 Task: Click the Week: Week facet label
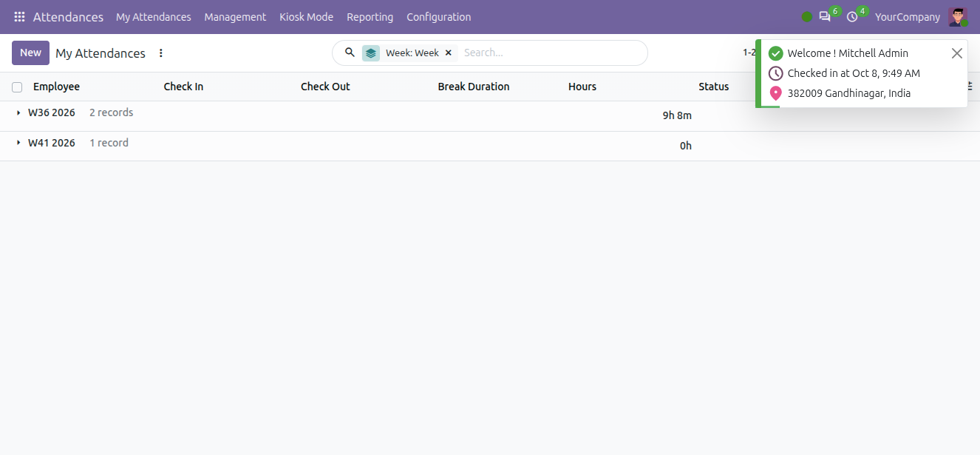click(x=412, y=53)
